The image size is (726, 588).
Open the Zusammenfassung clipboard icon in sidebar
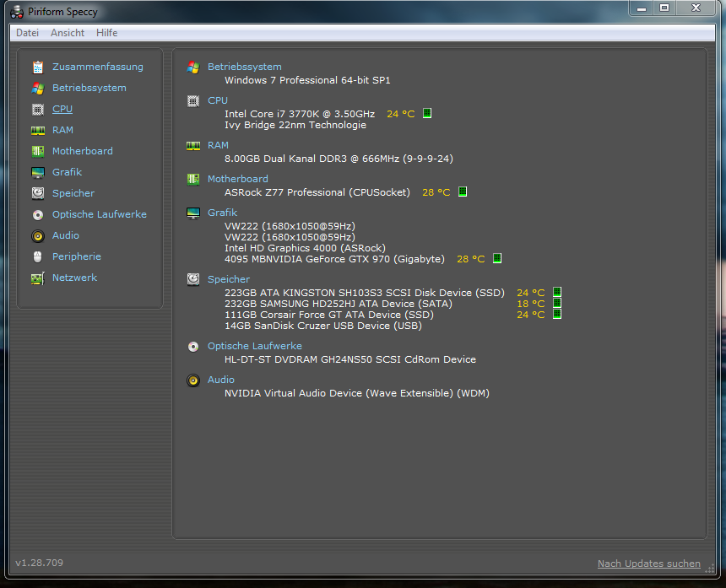37,67
